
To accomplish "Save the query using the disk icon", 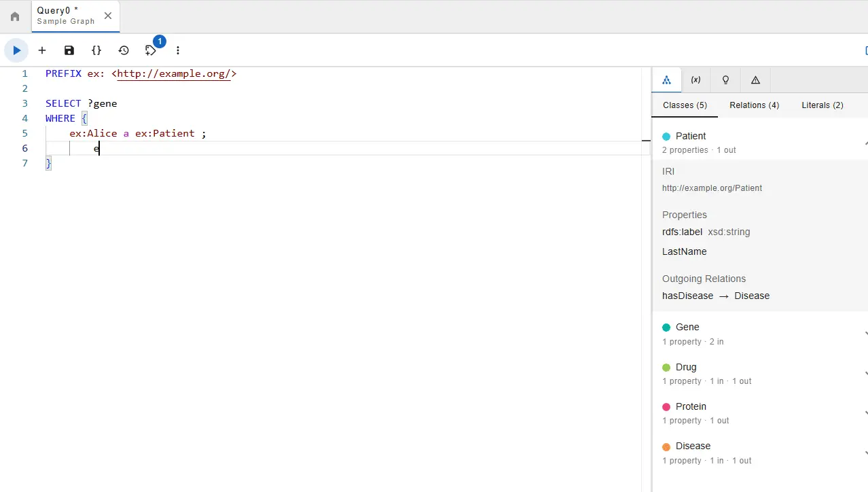I will point(69,50).
